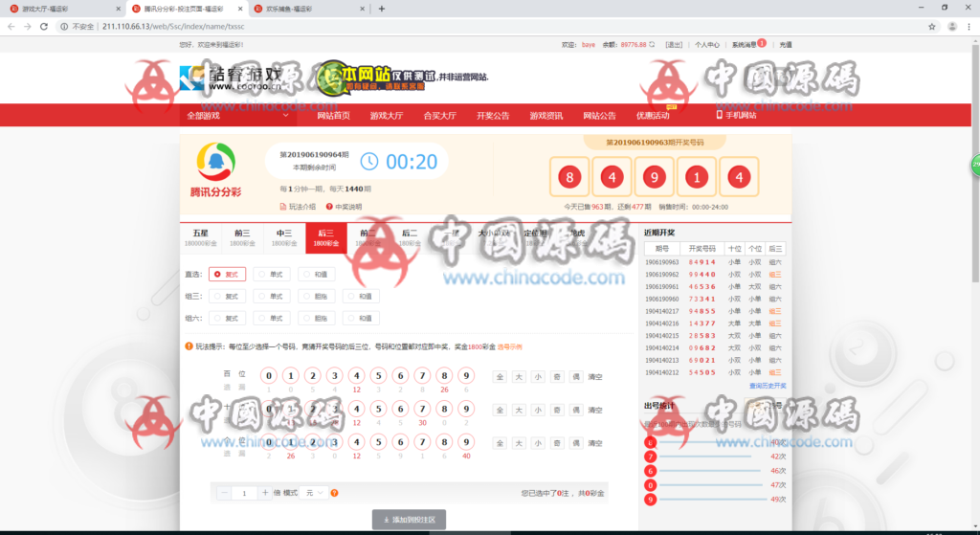The width and height of the screenshot is (980, 535).
Task: Expand the 全部游戏 dropdown menu
Action: 238,116
